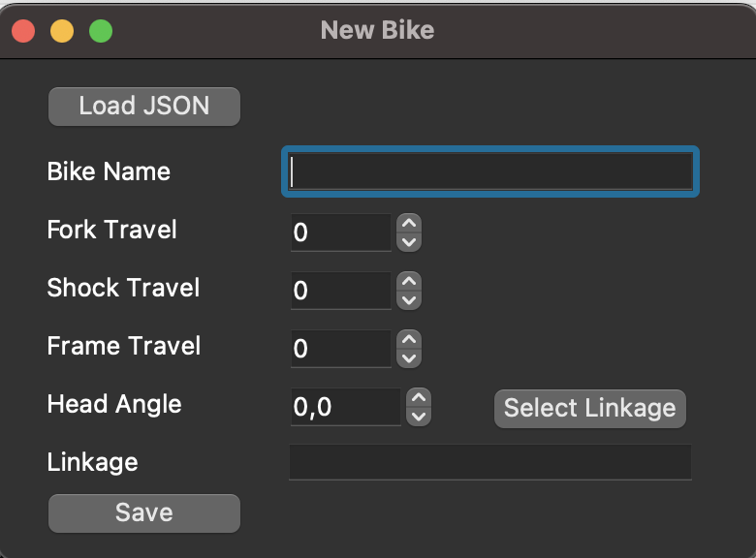Increase Fork Travel with up arrow

point(410,224)
